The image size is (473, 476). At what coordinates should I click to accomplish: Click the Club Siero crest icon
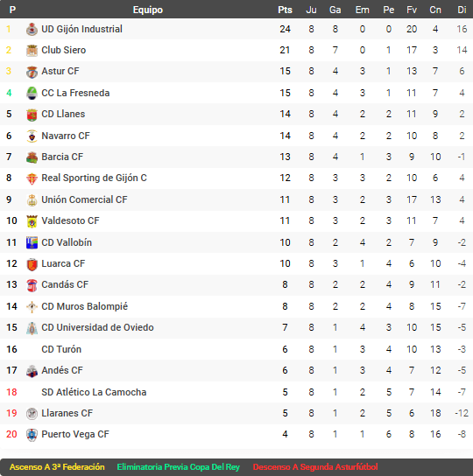pos(32,51)
